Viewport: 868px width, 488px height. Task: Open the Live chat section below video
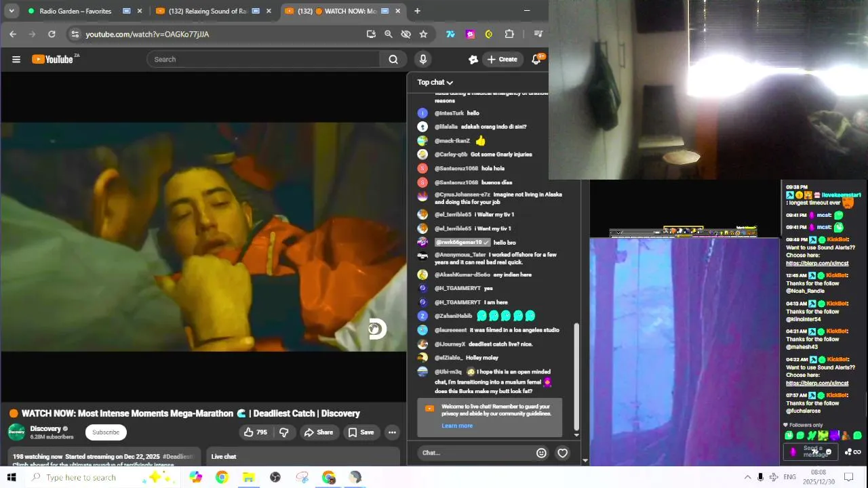click(x=303, y=458)
